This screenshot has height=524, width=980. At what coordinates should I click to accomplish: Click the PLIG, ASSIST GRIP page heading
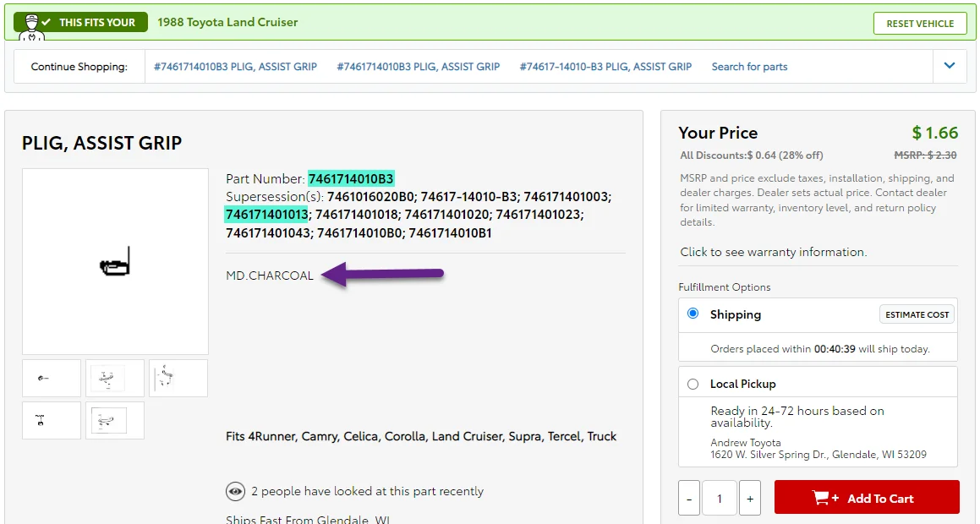(101, 143)
